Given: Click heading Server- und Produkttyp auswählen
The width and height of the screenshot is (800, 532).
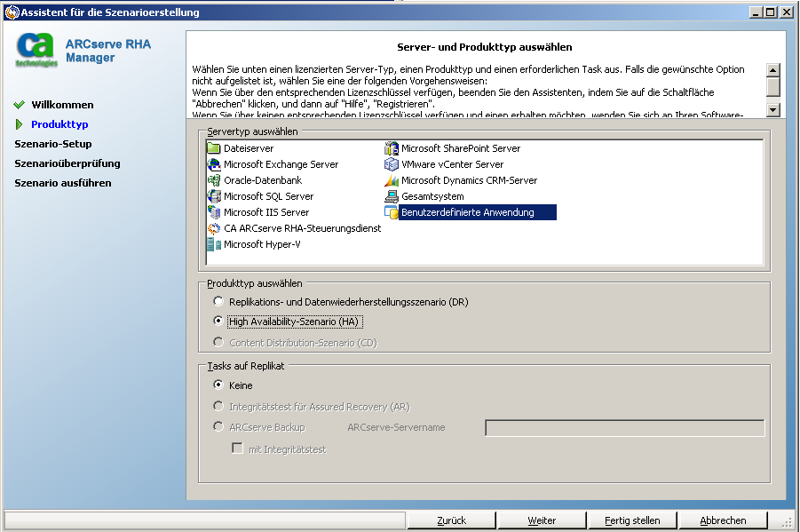Looking at the screenshot, I should pyautogui.click(x=484, y=47).
